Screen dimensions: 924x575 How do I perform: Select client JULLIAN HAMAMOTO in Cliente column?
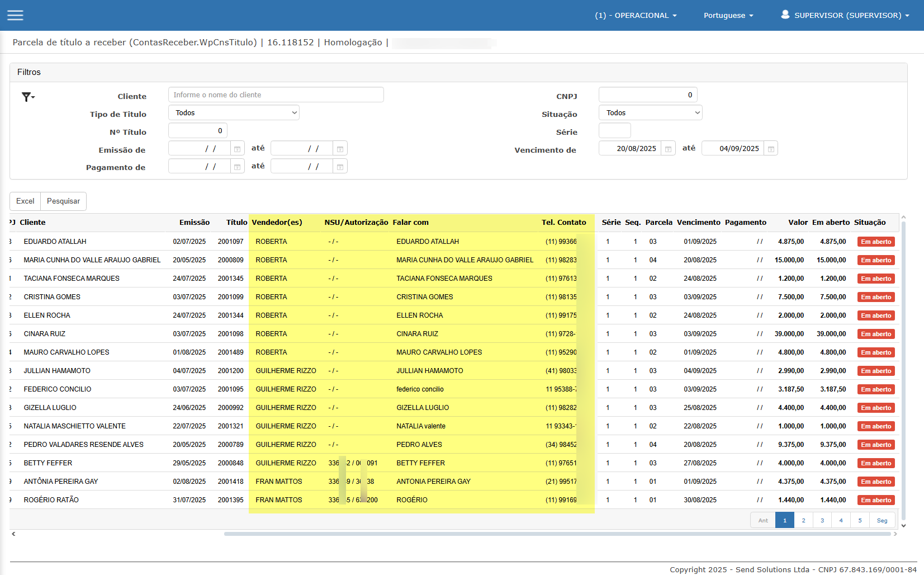(x=57, y=371)
